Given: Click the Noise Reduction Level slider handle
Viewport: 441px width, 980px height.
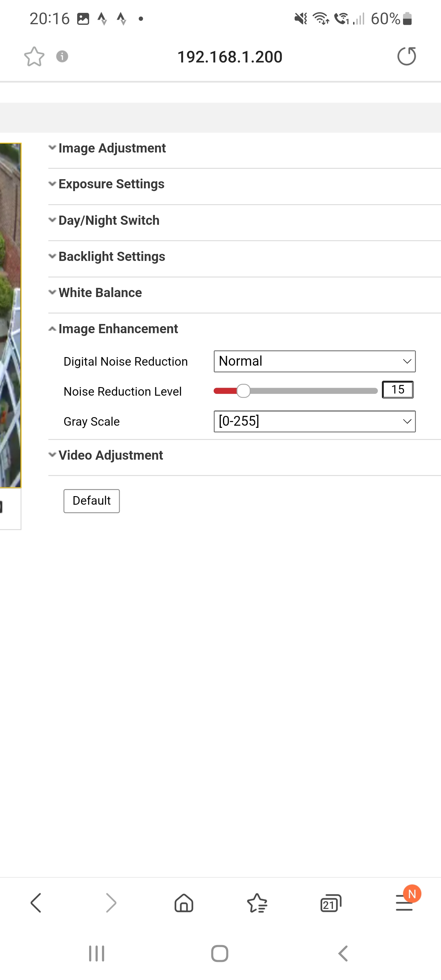Looking at the screenshot, I should point(243,391).
